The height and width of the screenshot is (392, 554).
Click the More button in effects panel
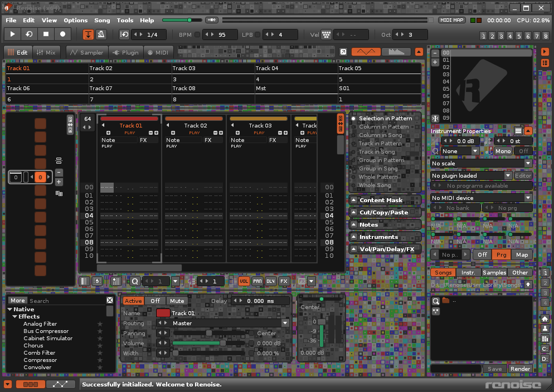(x=18, y=300)
